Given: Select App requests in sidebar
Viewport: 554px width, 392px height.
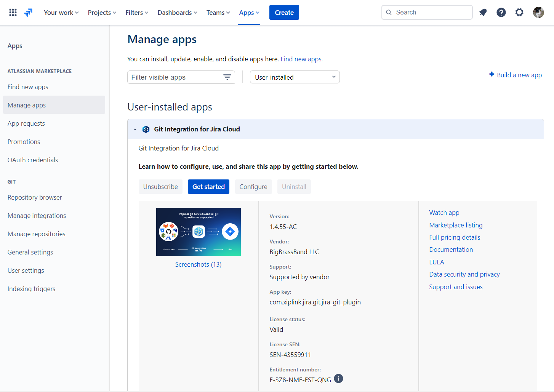Looking at the screenshot, I should click(54, 123).
